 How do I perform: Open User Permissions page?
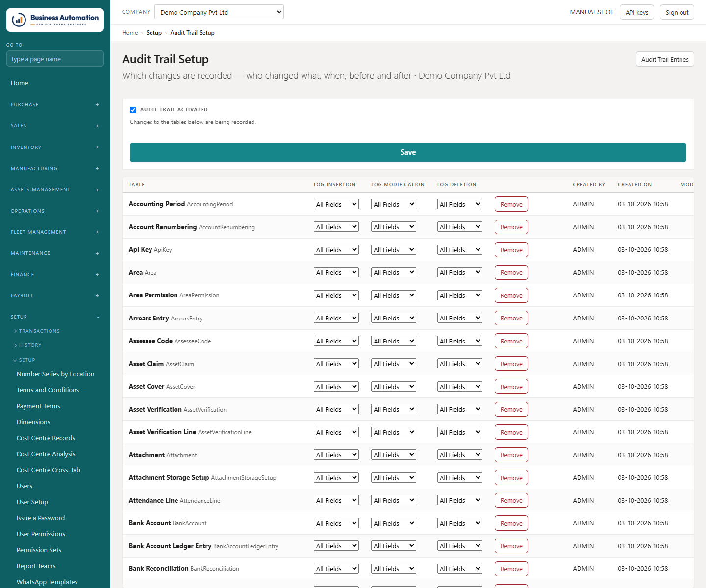[x=41, y=534]
